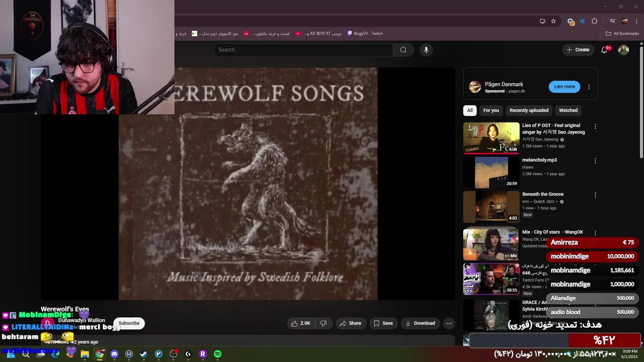The width and height of the screenshot is (644, 362).
Task: Open YouTube notifications bell
Action: coord(604,50)
